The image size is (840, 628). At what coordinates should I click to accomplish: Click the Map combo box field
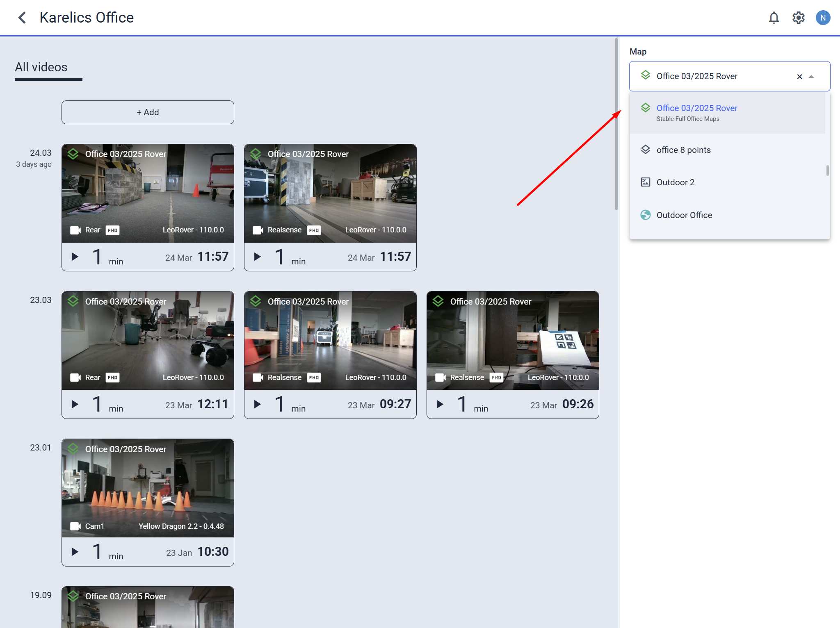point(730,76)
